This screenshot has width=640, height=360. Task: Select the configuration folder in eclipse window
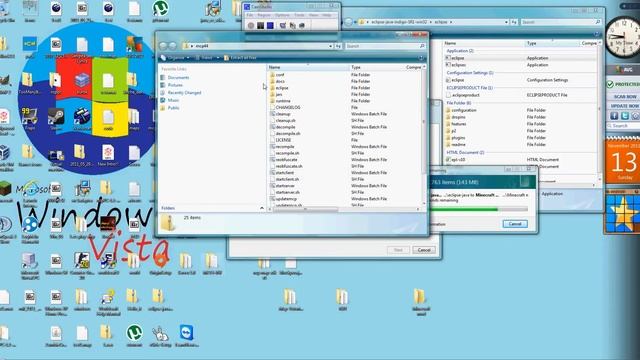[461, 110]
